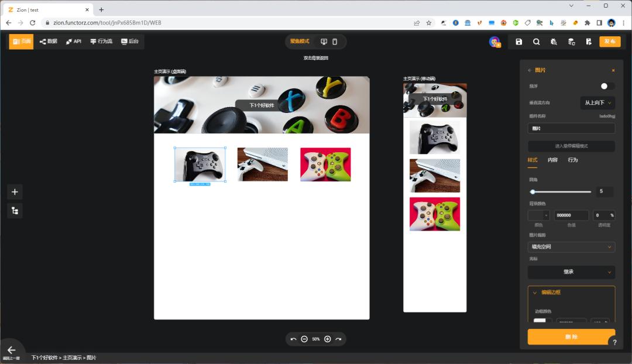Click the component name field containing 图片
Image resolution: width=632 pixels, height=364 pixels.
point(571,128)
